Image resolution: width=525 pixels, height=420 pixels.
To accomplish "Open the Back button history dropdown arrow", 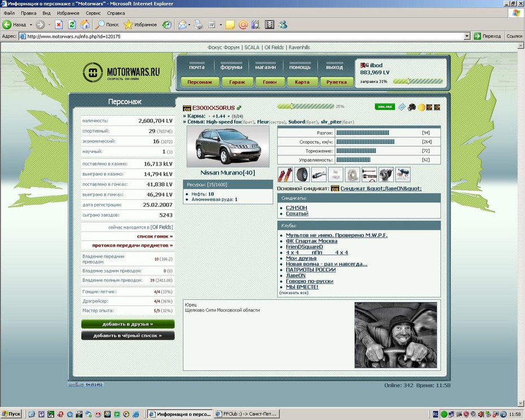I will point(31,24).
